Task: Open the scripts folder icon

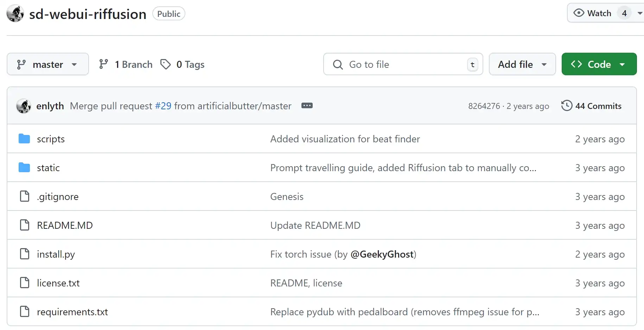Action: (x=24, y=139)
